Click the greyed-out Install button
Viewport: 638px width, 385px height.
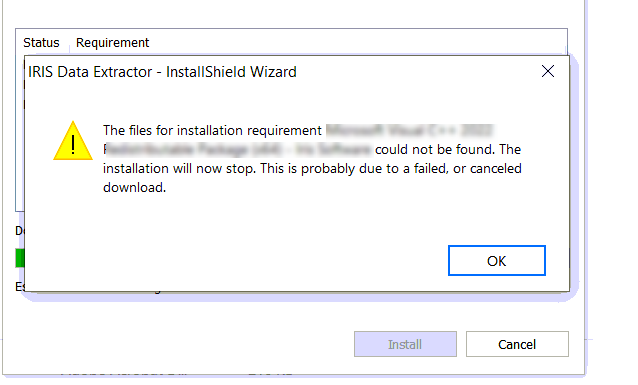[405, 344]
